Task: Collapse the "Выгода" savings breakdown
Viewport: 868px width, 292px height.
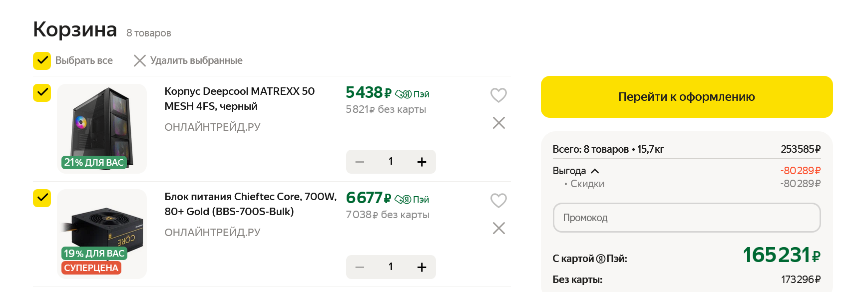Action: click(x=594, y=171)
